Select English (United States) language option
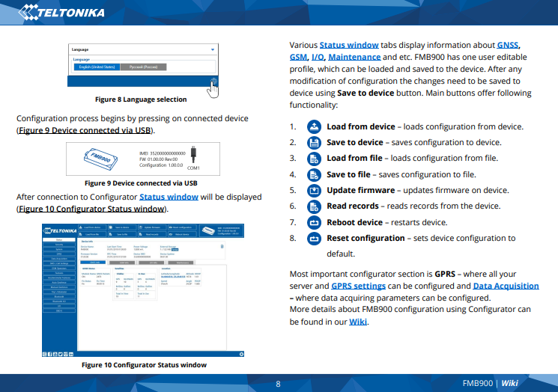Screen dimensions: 558x392 click(96, 67)
